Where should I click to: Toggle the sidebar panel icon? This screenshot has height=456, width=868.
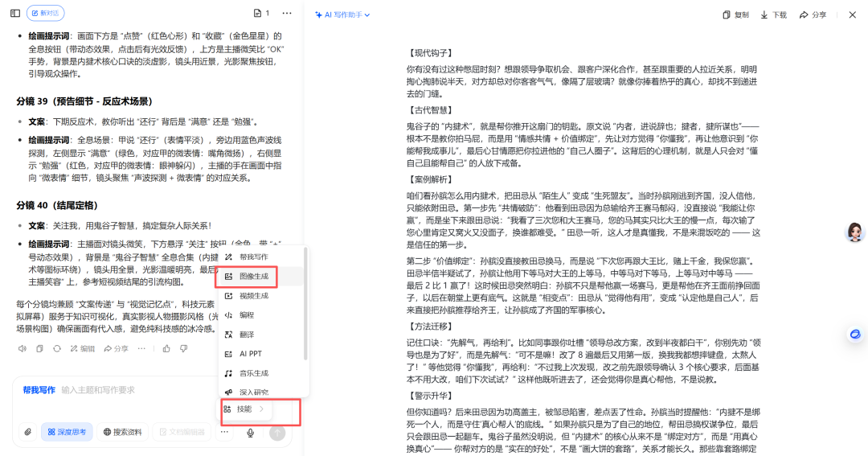tap(15, 13)
